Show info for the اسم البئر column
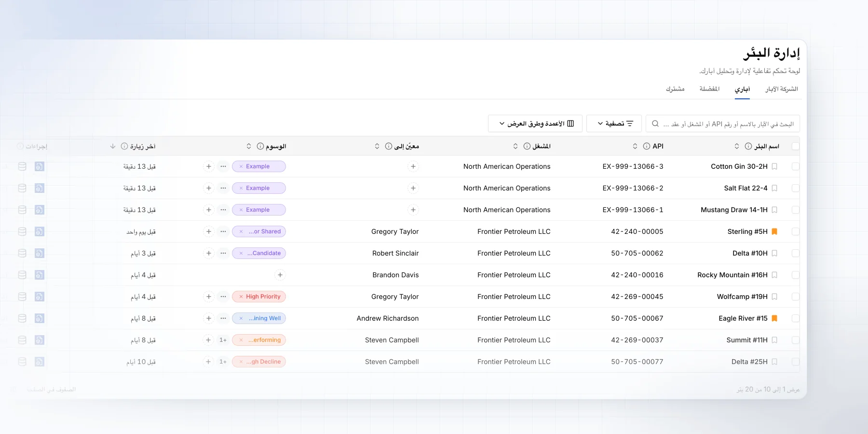Viewport: 868px width, 434px height. [748, 146]
